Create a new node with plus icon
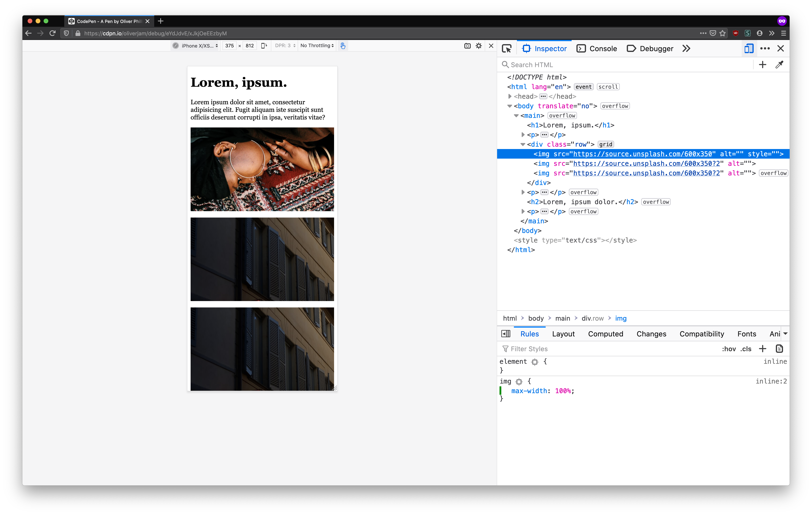 [x=762, y=65]
